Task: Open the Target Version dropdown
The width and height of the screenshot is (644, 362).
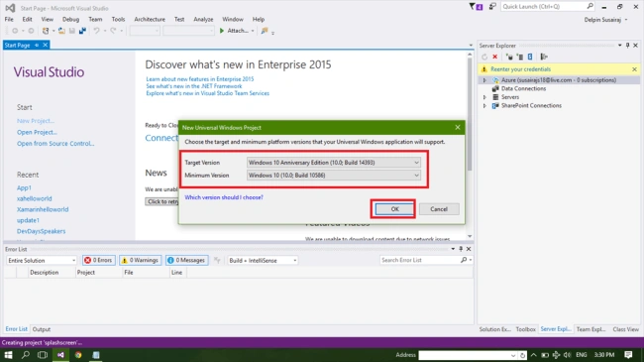Action: [416, 163]
